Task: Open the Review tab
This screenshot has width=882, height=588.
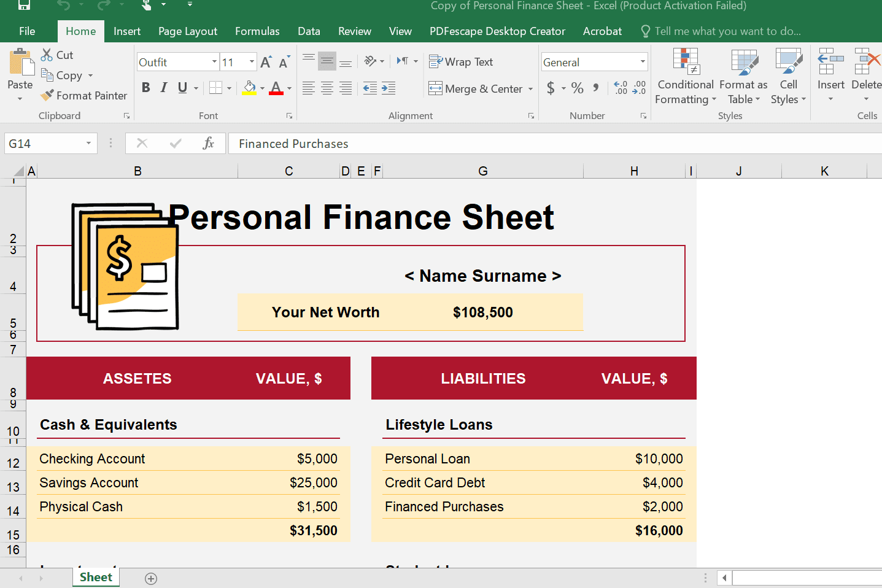Action: click(355, 31)
